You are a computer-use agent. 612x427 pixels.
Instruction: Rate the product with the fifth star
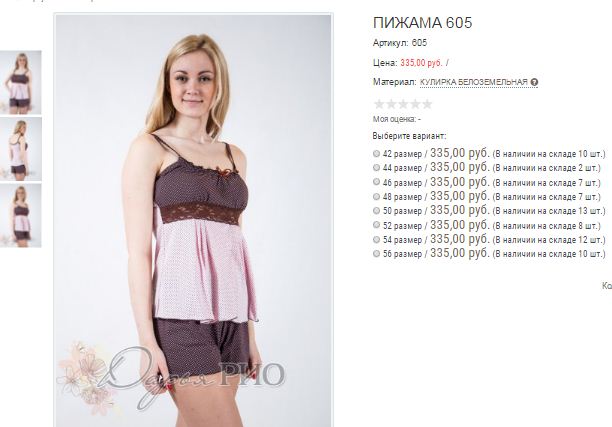click(x=427, y=104)
